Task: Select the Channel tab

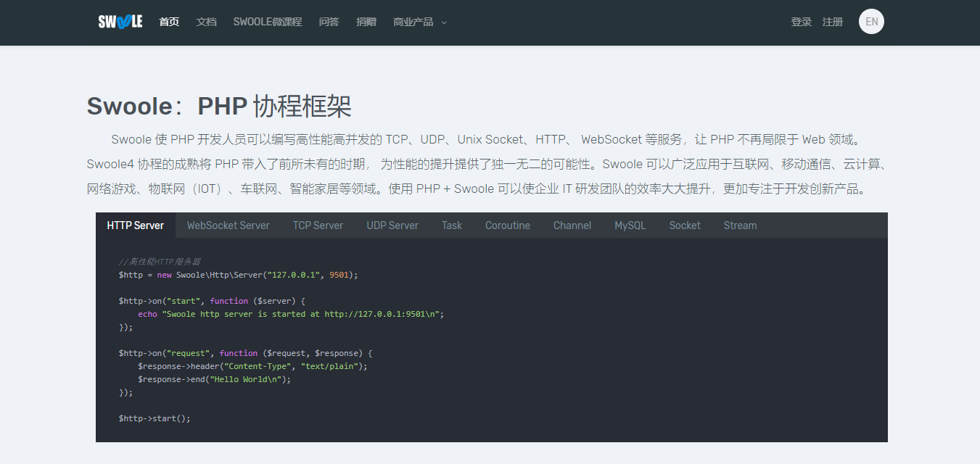Action: (x=572, y=225)
